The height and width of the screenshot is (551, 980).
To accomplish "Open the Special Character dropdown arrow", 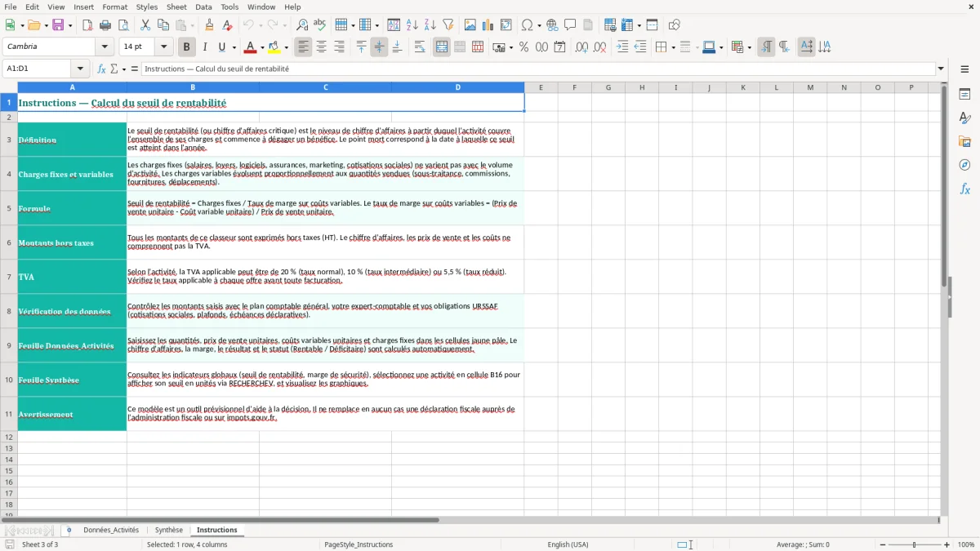I will point(538,25).
